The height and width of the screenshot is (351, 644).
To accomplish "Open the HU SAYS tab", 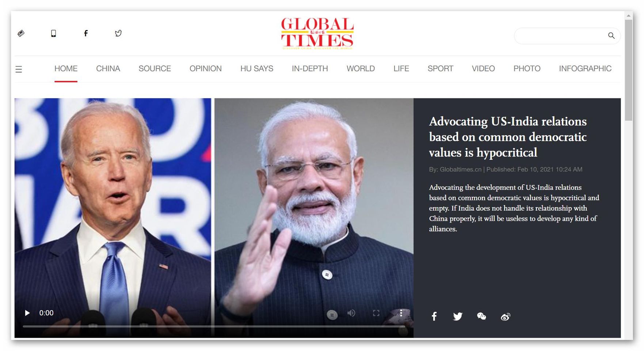I will point(256,69).
